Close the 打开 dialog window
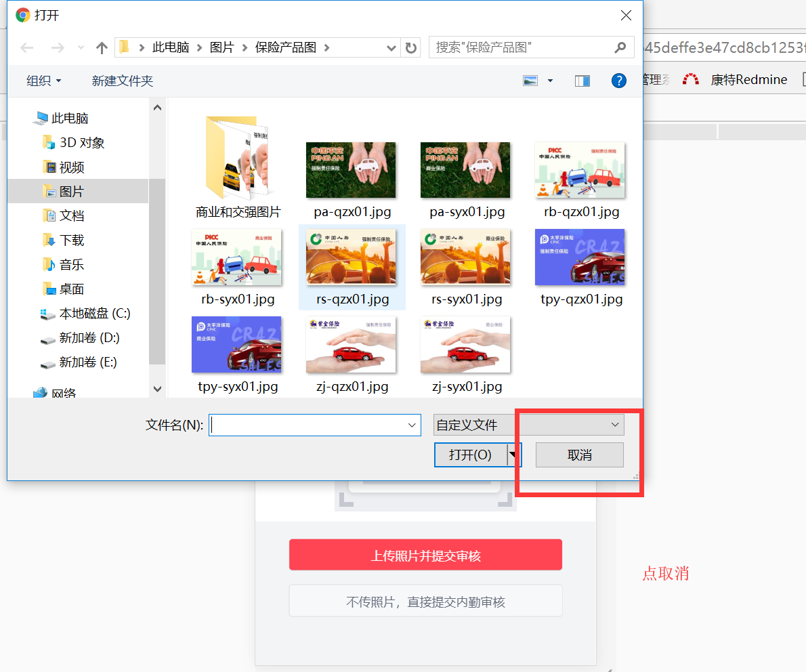The height and width of the screenshot is (672, 806). [626, 16]
